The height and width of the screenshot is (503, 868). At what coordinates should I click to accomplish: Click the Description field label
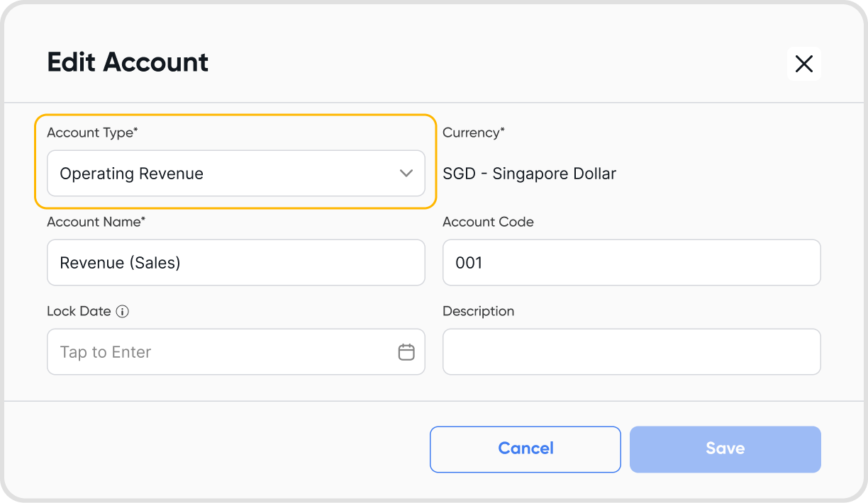pos(478,311)
